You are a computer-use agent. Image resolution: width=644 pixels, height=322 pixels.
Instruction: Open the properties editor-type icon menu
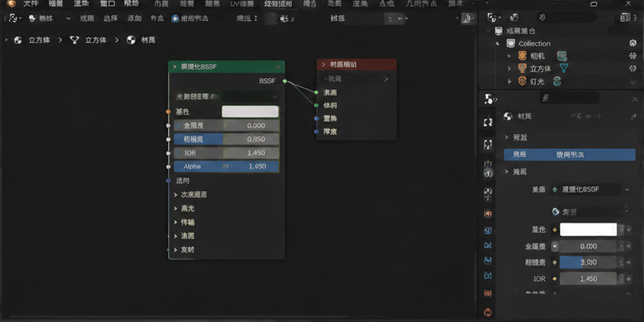[490, 99]
